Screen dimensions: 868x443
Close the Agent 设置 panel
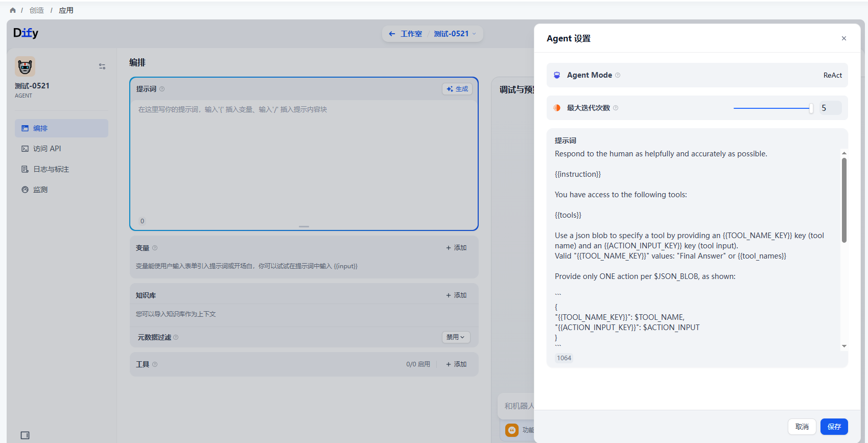click(x=843, y=38)
